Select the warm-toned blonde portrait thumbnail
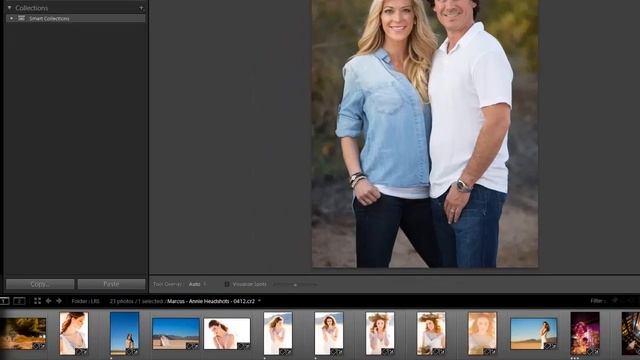The image size is (640, 360). pos(482,333)
